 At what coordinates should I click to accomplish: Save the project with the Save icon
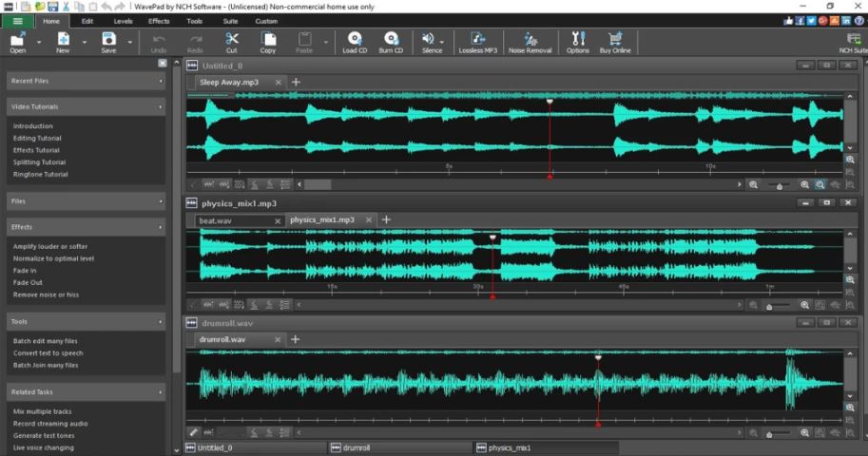click(x=108, y=42)
